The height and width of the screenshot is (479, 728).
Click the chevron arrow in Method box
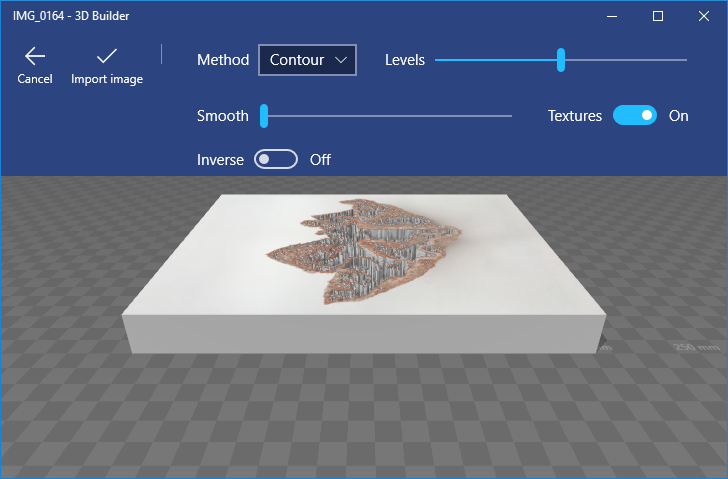click(342, 60)
